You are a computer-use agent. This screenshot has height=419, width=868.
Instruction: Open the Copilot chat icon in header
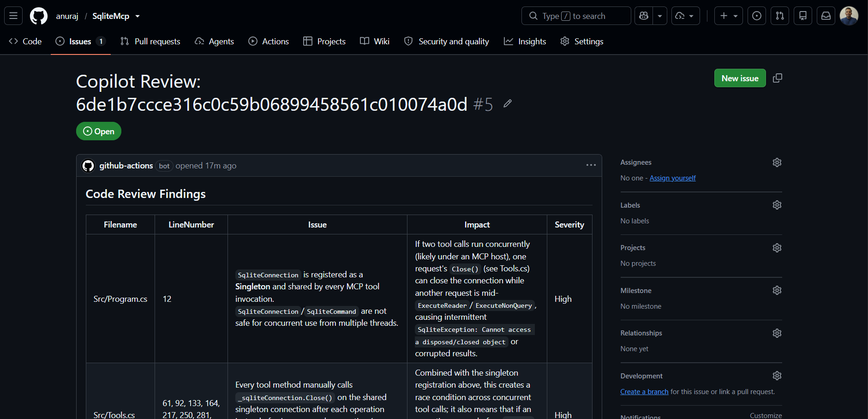[644, 16]
